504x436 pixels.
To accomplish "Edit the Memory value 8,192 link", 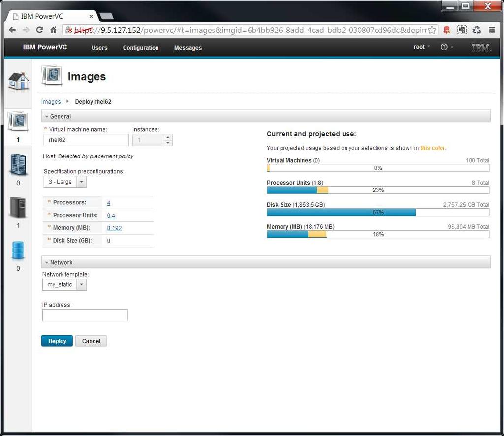I will pyautogui.click(x=114, y=228).
